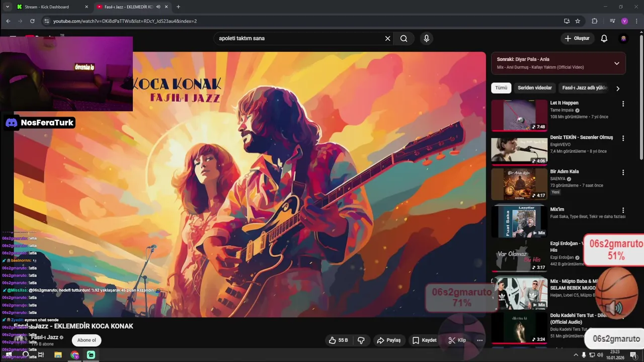The width and height of the screenshot is (644, 362).
Task: Show more filter chips with right arrow
Action: click(618, 88)
